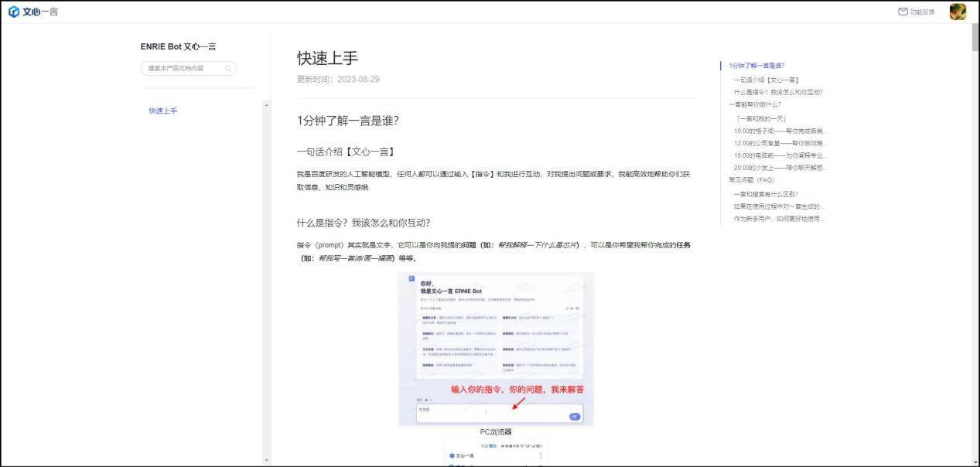980x467 pixels.
Task: Open outline entry 作为新手用户,如何更好地使用…
Action: (780, 219)
